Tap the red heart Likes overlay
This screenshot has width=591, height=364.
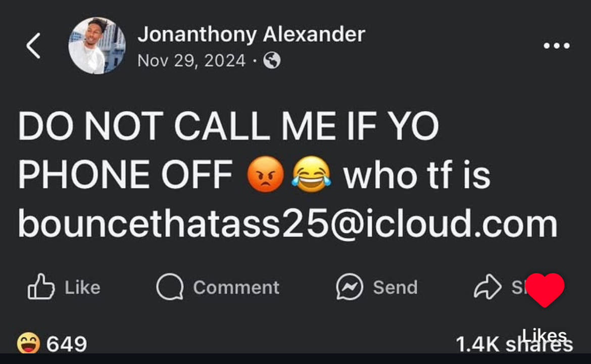pyautogui.click(x=545, y=289)
